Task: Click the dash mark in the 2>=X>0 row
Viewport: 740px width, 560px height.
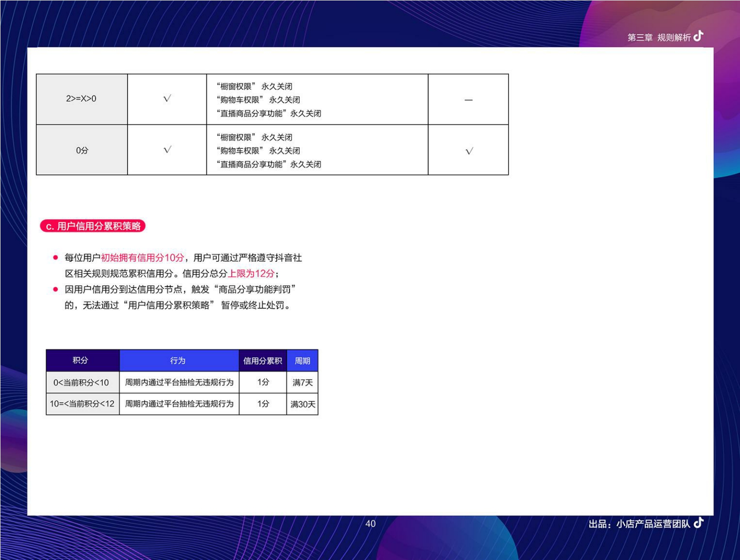Action: 468,100
